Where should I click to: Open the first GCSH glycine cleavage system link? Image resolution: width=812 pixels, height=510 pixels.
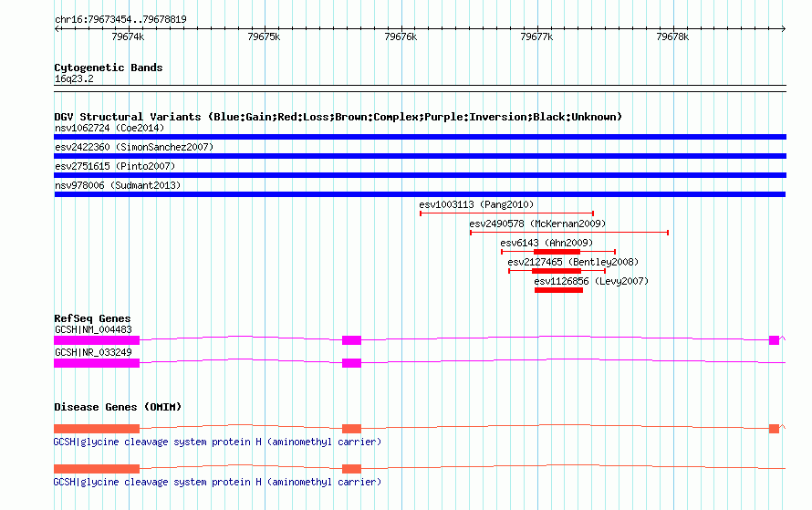coord(217,442)
